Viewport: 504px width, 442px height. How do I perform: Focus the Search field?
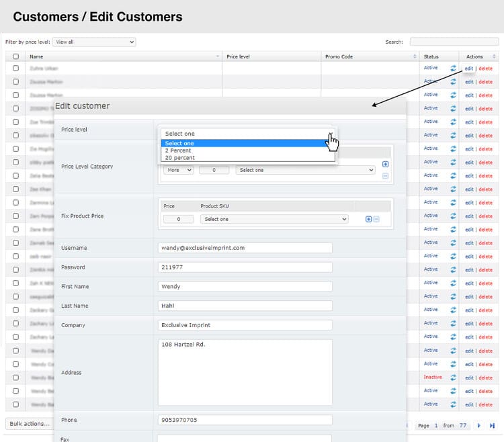454,42
